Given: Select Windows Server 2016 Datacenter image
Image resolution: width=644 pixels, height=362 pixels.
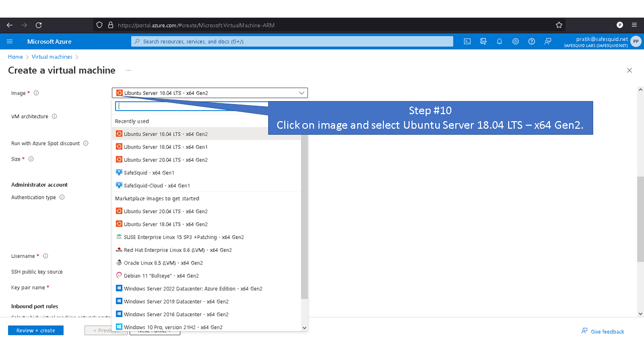Looking at the screenshot, I should click(x=206, y=314).
